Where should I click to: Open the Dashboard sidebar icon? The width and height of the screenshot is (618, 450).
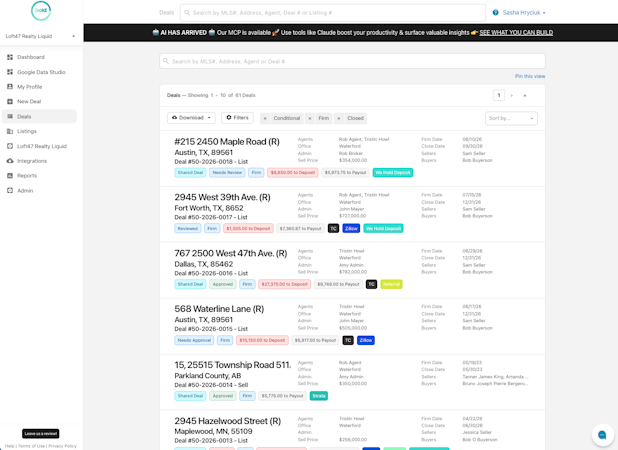(x=10, y=57)
